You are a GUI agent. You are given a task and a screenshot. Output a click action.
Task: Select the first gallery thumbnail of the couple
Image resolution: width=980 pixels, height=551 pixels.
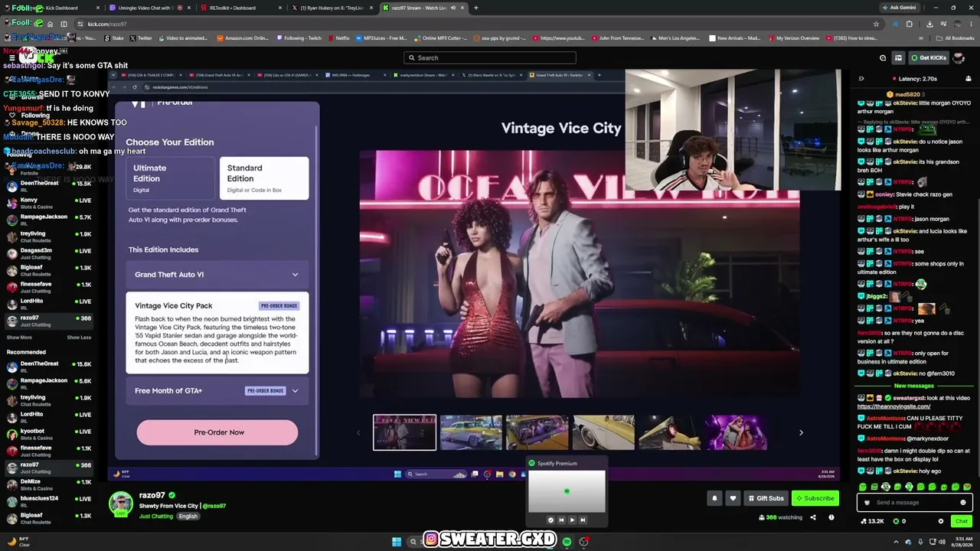coord(404,432)
